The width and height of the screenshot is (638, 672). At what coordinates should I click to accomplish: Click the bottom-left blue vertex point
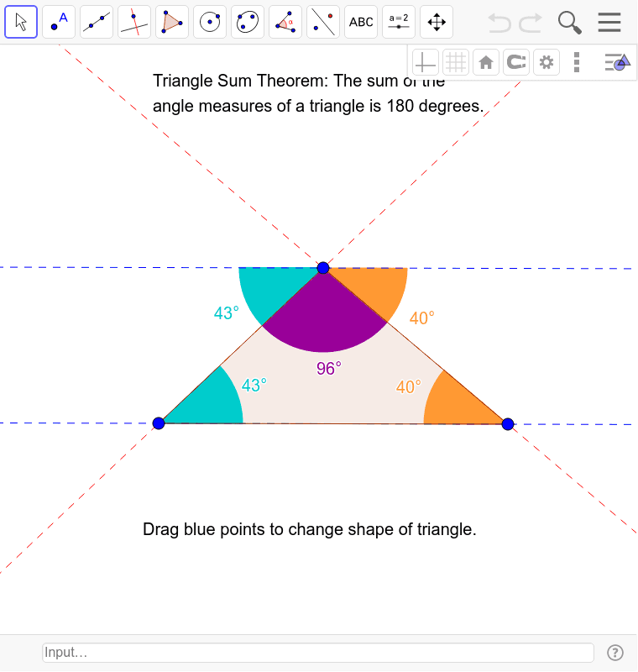pyautogui.click(x=159, y=423)
